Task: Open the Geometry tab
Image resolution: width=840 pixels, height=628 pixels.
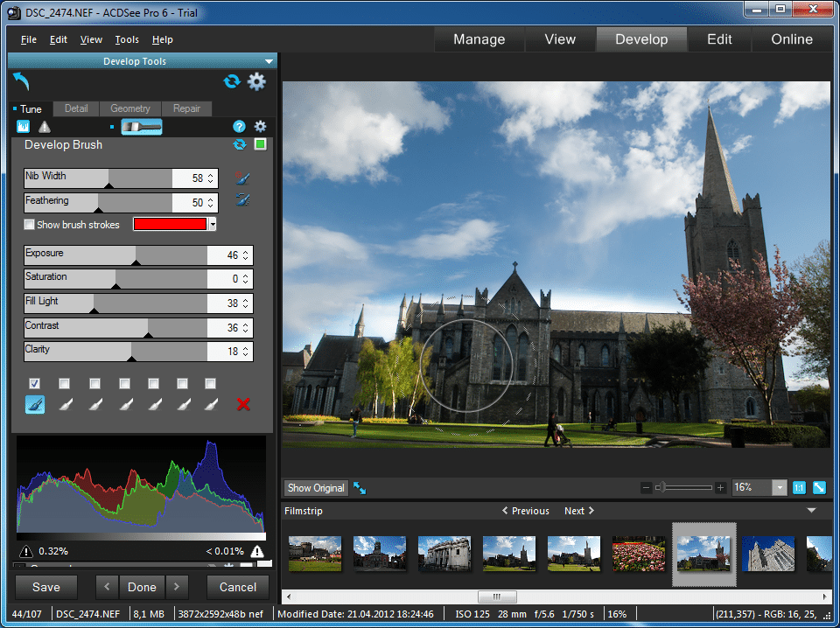Action: click(130, 108)
